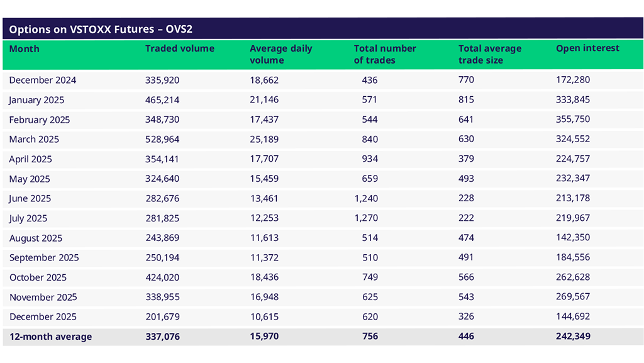Click the Traded volume column header
The height and width of the screenshot is (363, 644).
(179, 48)
